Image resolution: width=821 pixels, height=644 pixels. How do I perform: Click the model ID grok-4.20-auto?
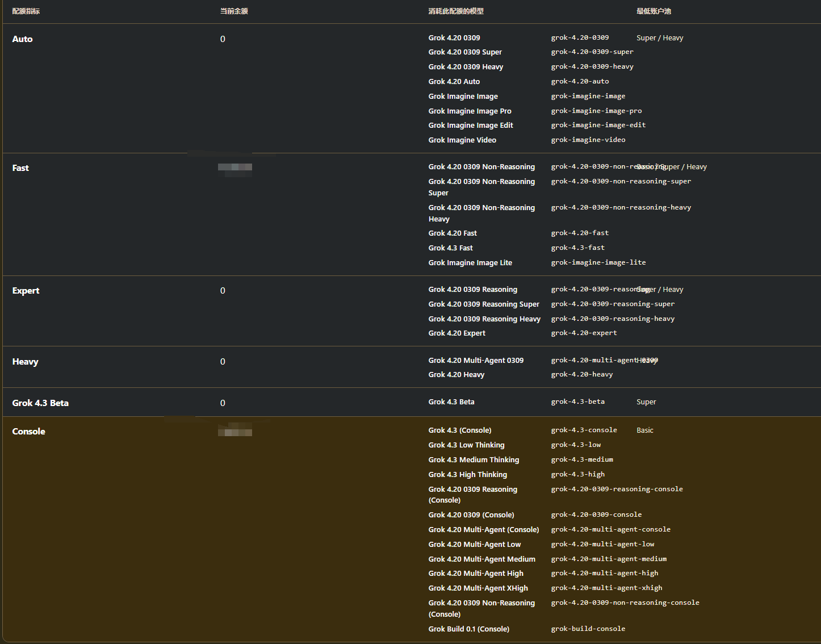click(580, 81)
